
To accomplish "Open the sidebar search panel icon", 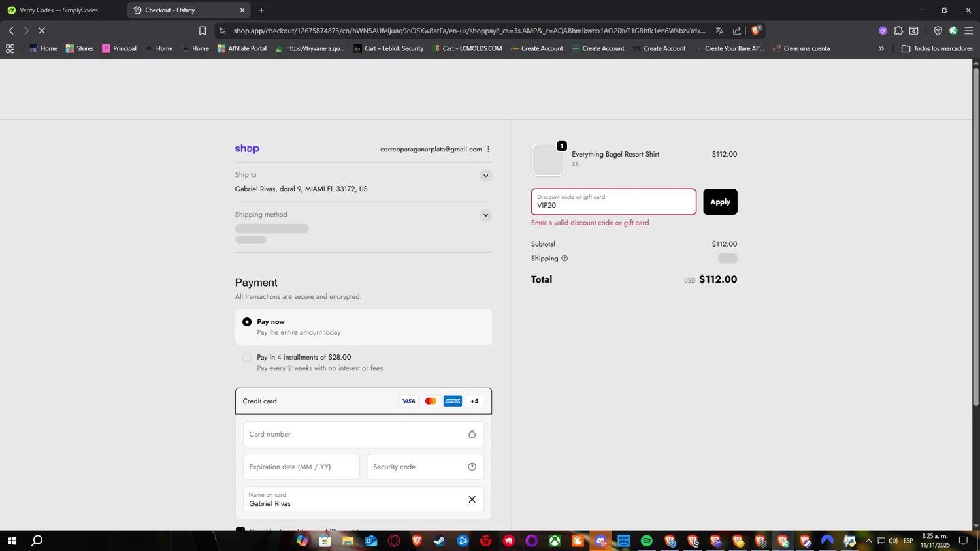I will coord(914,31).
